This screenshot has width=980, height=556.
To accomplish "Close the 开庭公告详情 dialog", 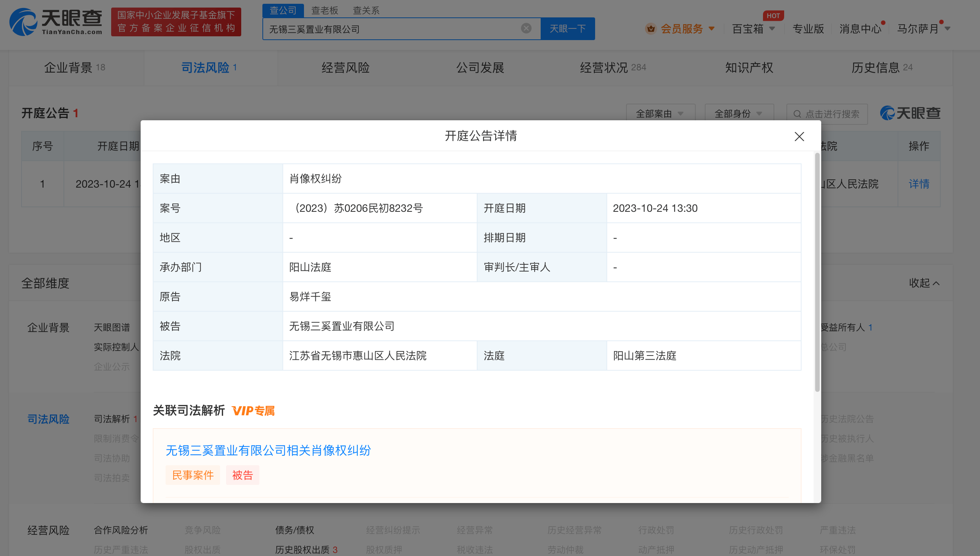I will (x=799, y=136).
